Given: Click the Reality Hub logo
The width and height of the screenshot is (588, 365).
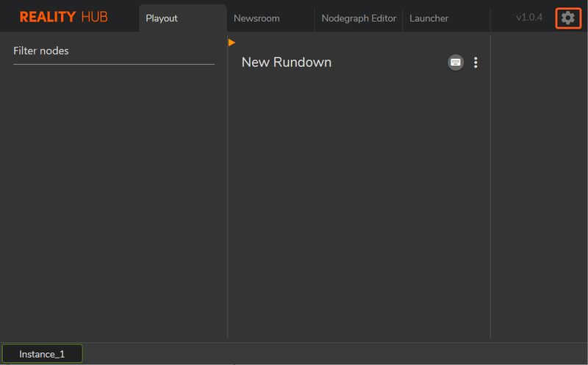Looking at the screenshot, I should 63,17.
